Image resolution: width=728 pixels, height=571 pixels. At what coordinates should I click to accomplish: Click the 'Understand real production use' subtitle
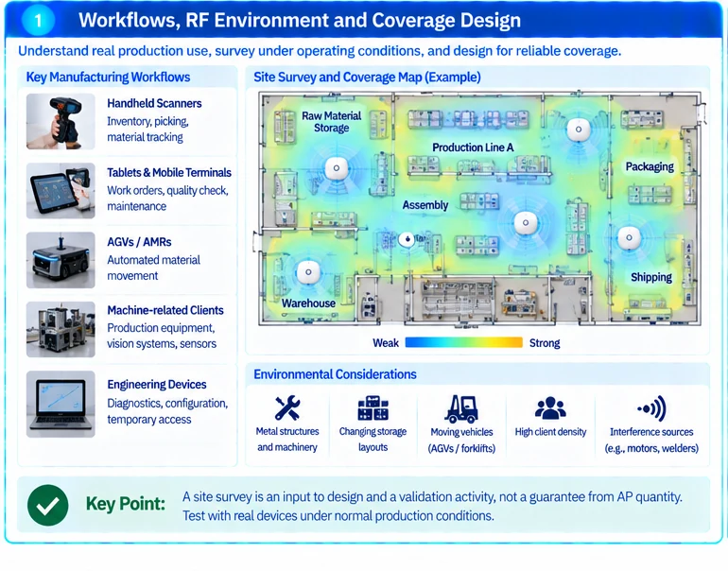(320, 51)
